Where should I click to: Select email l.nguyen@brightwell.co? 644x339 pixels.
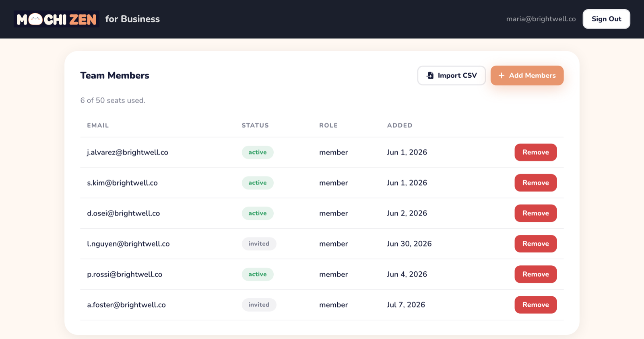click(x=128, y=244)
